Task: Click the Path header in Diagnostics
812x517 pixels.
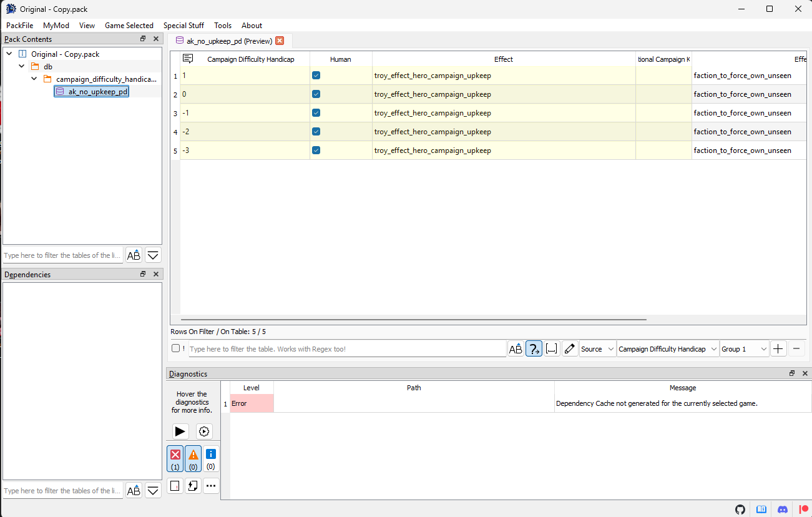Action: (x=414, y=388)
